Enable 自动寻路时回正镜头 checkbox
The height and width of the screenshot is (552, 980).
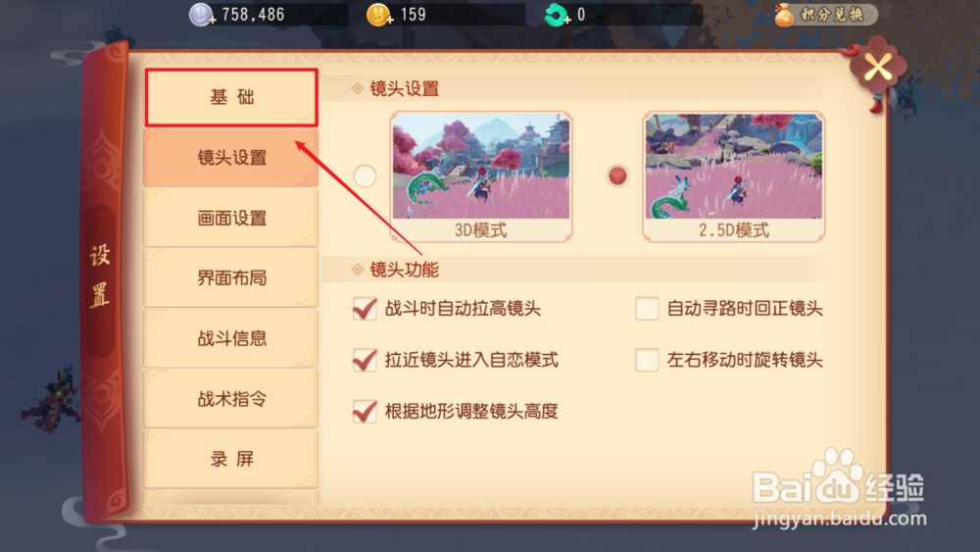tap(647, 309)
